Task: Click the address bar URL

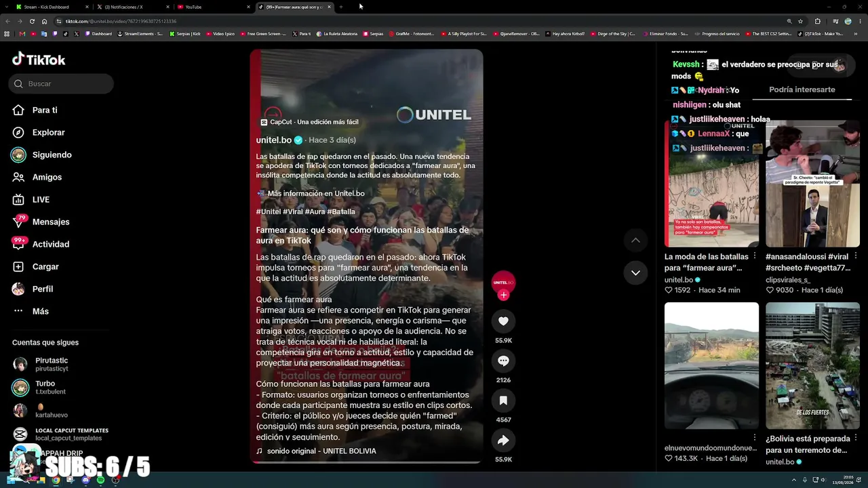Action: pyautogui.click(x=121, y=21)
